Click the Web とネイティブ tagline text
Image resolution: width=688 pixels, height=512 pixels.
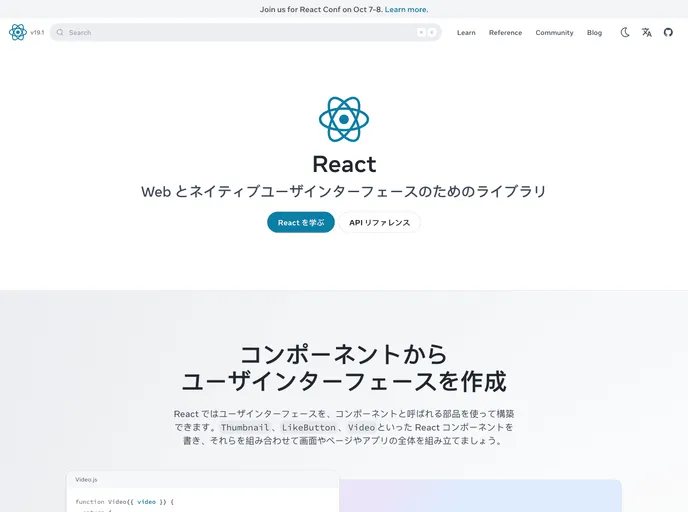tap(344, 192)
